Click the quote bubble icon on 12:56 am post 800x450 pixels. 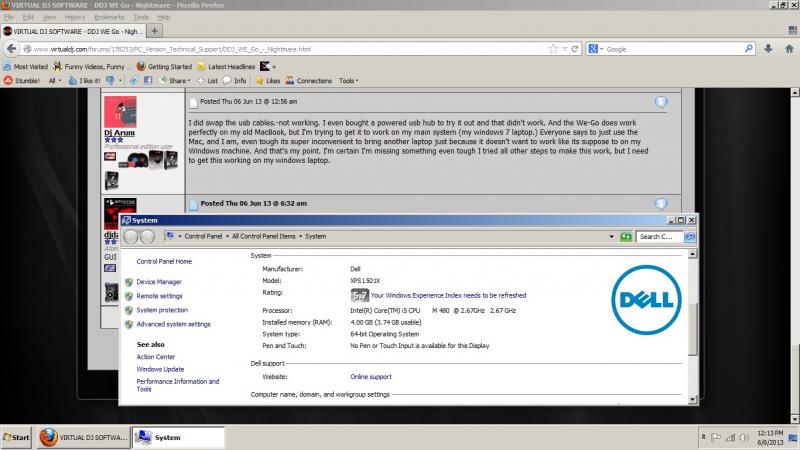661,102
